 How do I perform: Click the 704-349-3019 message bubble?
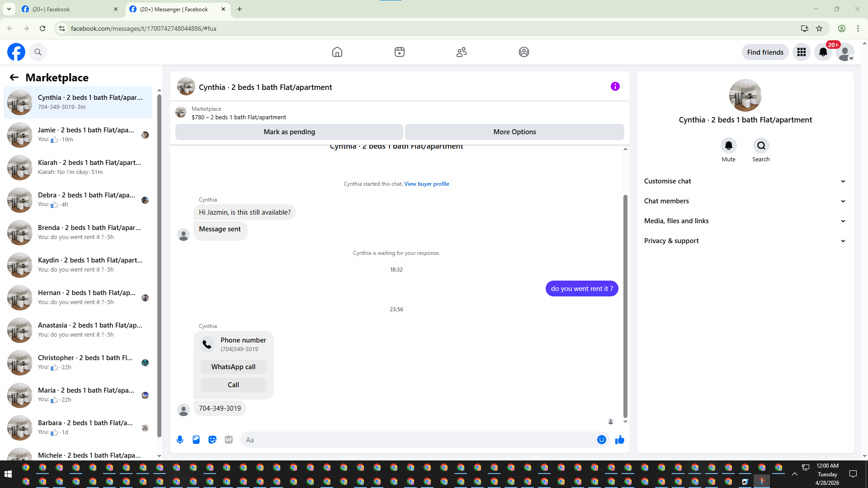220,408
